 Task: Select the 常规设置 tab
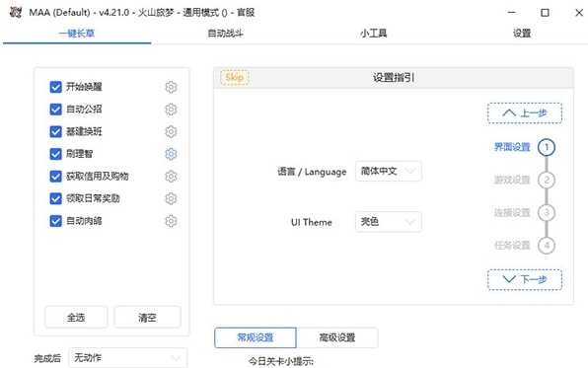(256, 337)
